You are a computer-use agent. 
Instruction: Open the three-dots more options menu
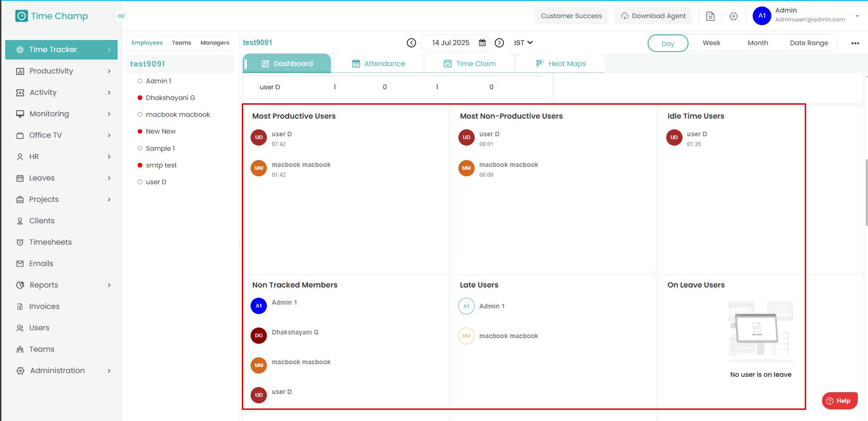coord(855,43)
